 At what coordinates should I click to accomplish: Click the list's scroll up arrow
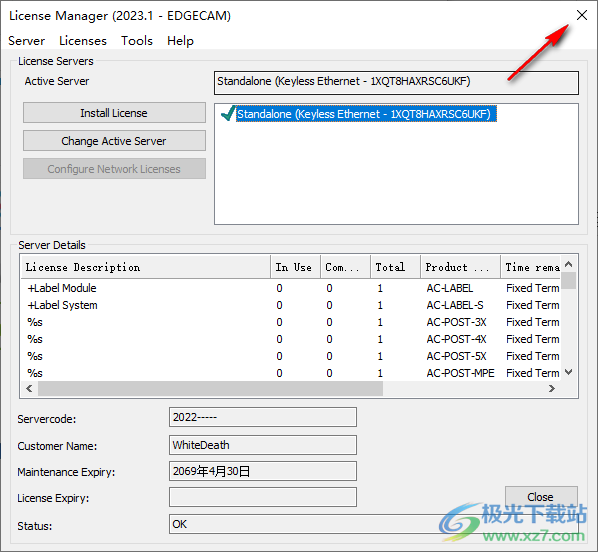(x=568, y=264)
